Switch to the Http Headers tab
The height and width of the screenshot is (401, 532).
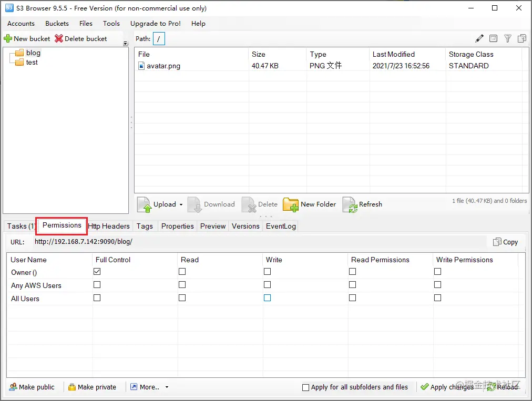pyautogui.click(x=109, y=227)
